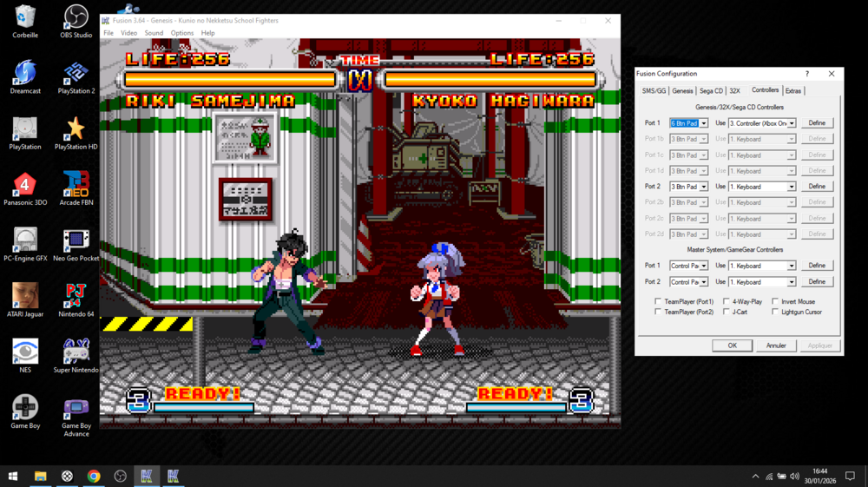This screenshot has height=487, width=868.
Task: Open the Nintendo 64 emulator shortcut
Action: [x=76, y=297]
